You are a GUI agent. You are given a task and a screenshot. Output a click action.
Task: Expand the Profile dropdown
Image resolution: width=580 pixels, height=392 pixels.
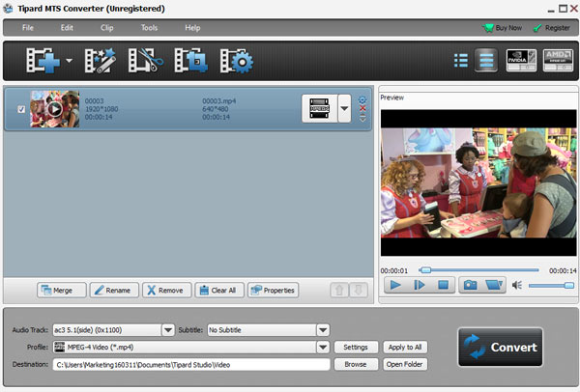323,348
